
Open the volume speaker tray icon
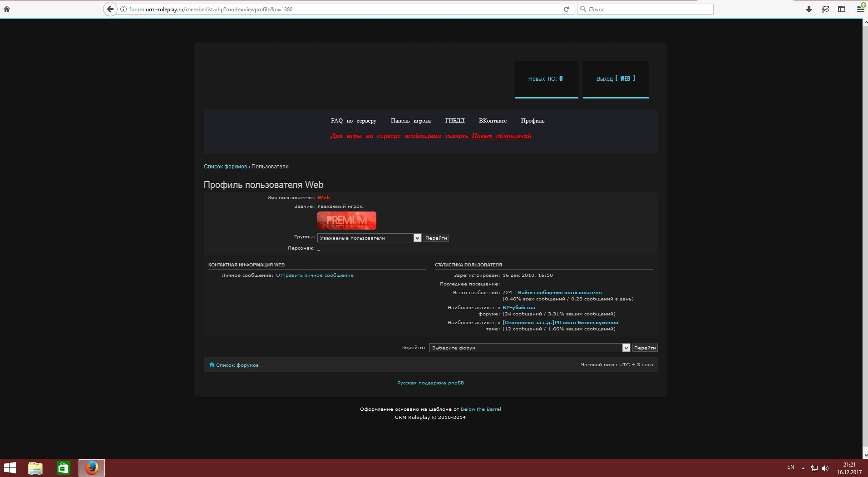click(x=825, y=468)
